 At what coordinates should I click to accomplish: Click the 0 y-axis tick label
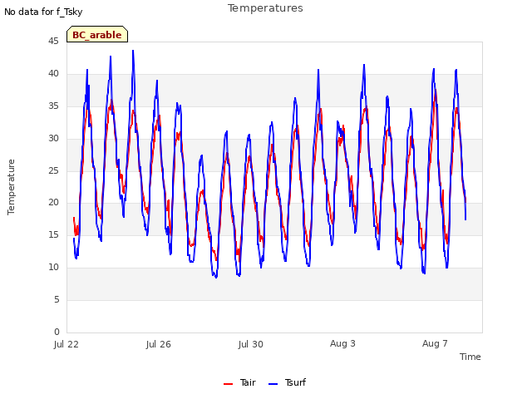click(57, 332)
